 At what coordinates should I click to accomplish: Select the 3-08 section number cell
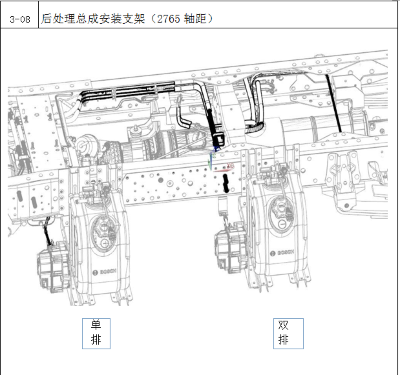click(x=20, y=19)
